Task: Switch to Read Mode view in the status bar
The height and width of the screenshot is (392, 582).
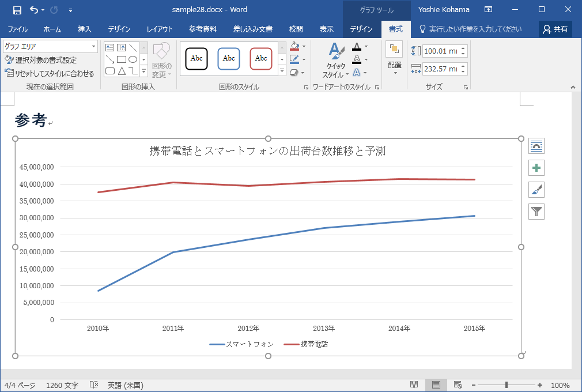Action: coord(414,385)
